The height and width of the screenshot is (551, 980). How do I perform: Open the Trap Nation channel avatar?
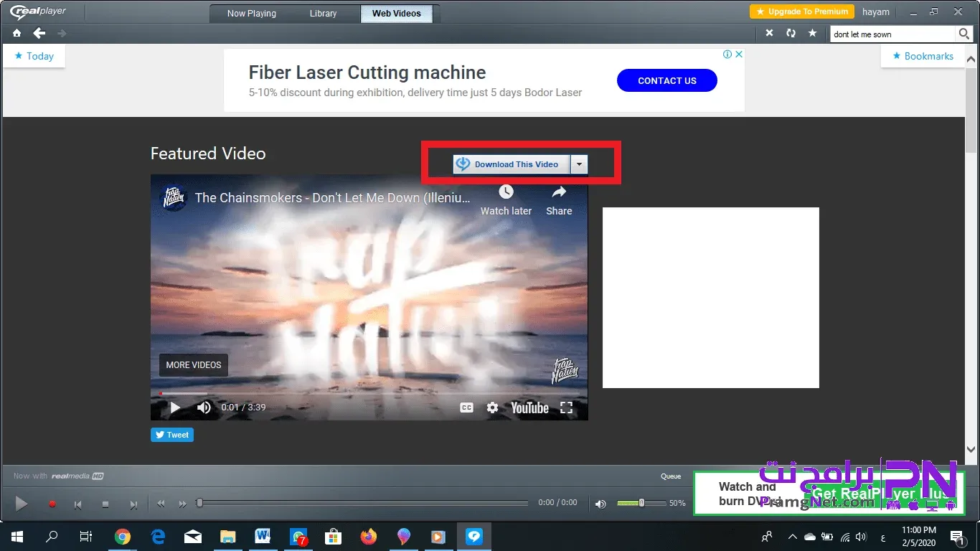click(172, 197)
